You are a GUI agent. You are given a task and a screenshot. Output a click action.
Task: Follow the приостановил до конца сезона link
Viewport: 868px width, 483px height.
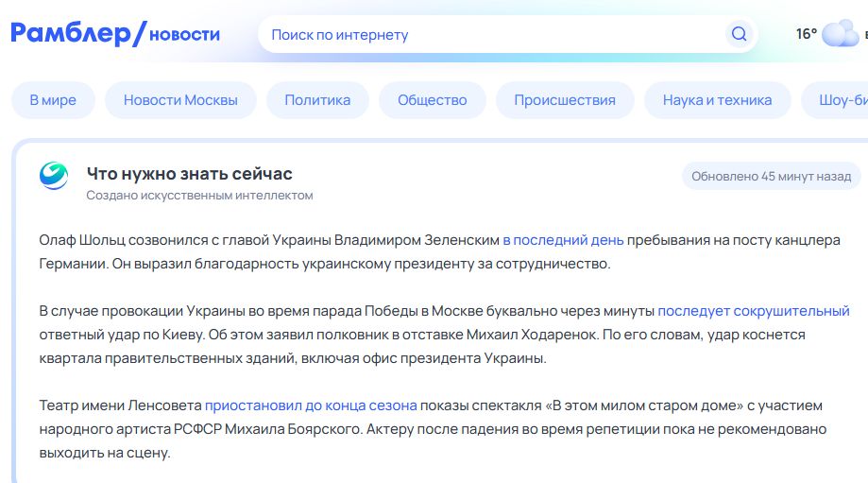[x=311, y=405]
